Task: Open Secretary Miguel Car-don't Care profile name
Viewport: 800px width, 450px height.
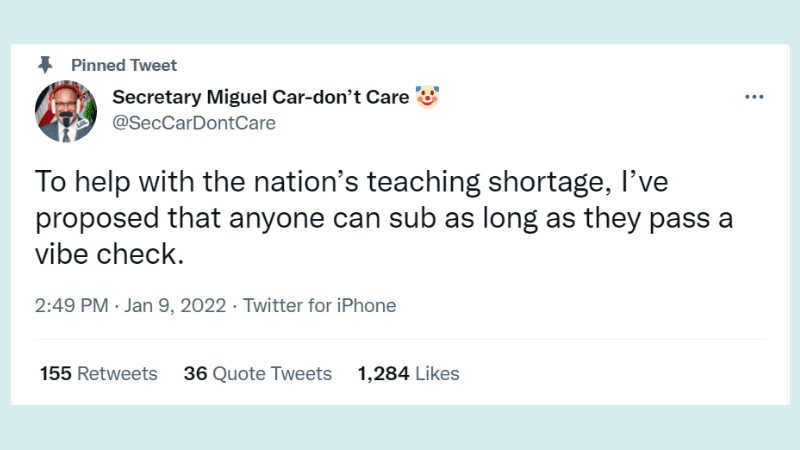Action: click(x=260, y=97)
